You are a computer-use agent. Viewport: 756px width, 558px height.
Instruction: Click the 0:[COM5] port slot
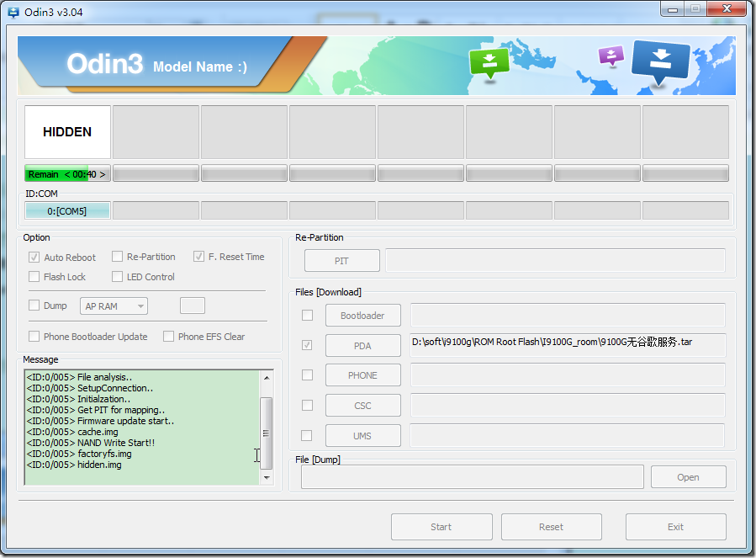click(67, 211)
